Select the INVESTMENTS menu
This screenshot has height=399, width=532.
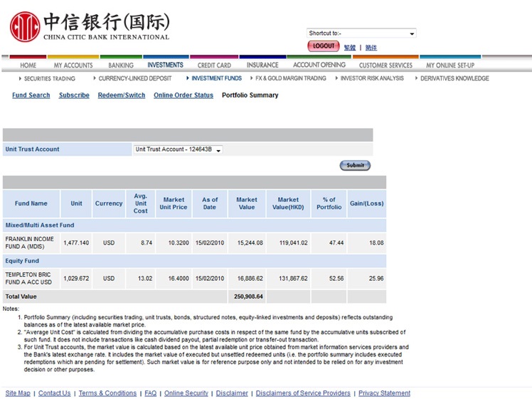pos(165,65)
